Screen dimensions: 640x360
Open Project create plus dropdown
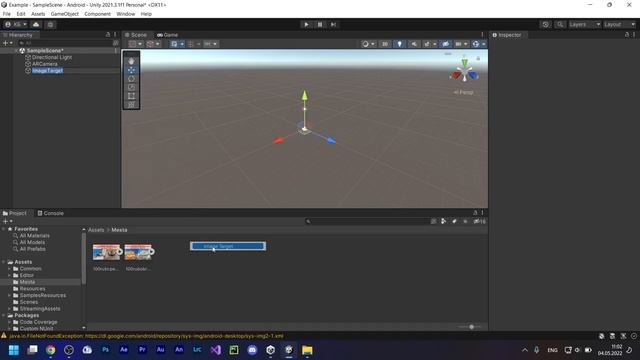coord(7,221)
